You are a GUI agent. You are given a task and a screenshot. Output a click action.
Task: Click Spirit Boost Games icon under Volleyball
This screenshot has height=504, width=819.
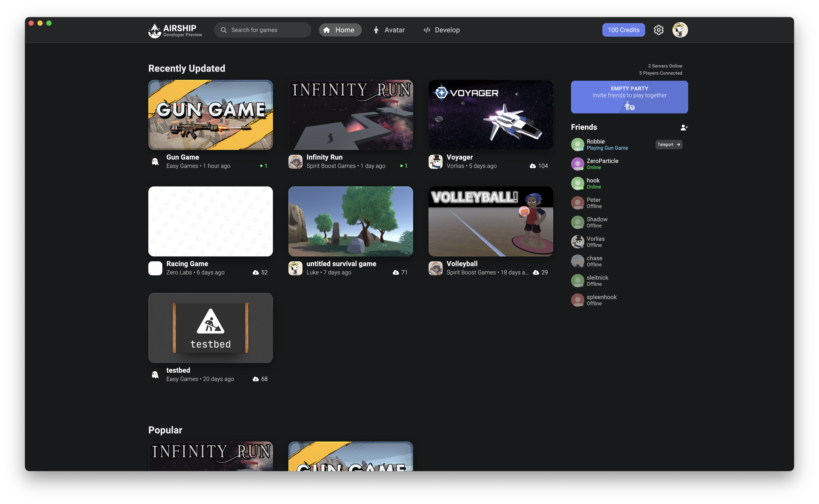click(x=435, y=268)
